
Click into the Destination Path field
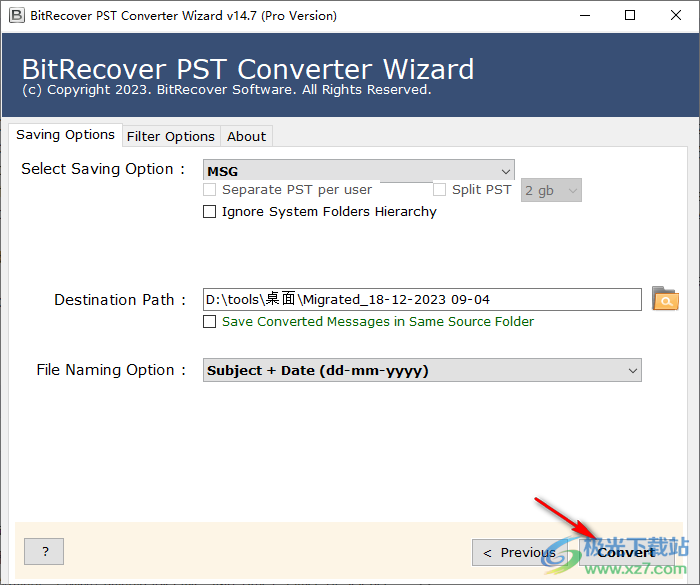coord(422,300)
